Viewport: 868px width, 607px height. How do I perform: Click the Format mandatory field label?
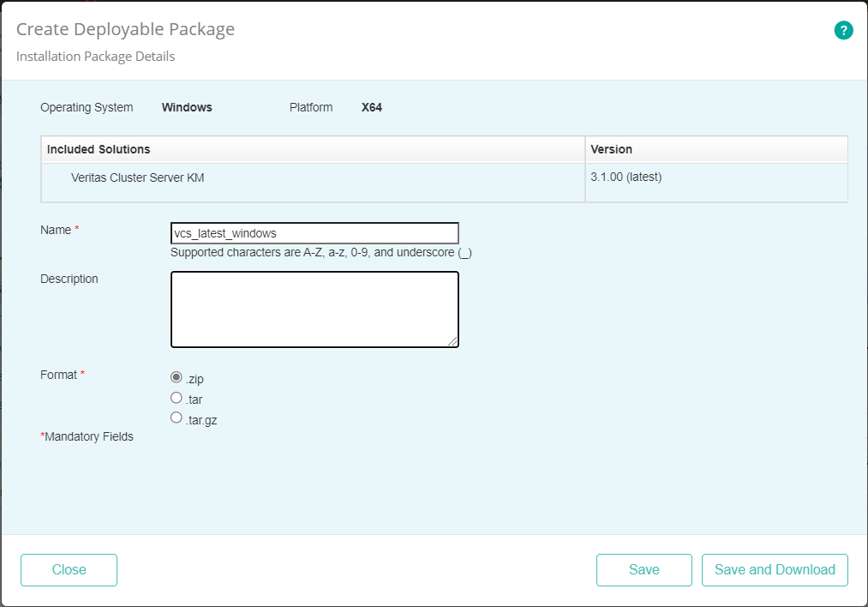tap(60, 375)
